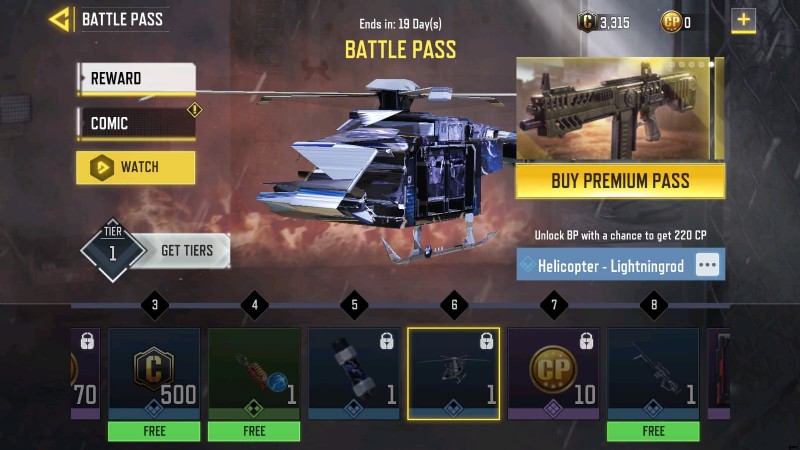Click the WATCH button
This screenshot has height=450, width=800.
coord(136,167)
